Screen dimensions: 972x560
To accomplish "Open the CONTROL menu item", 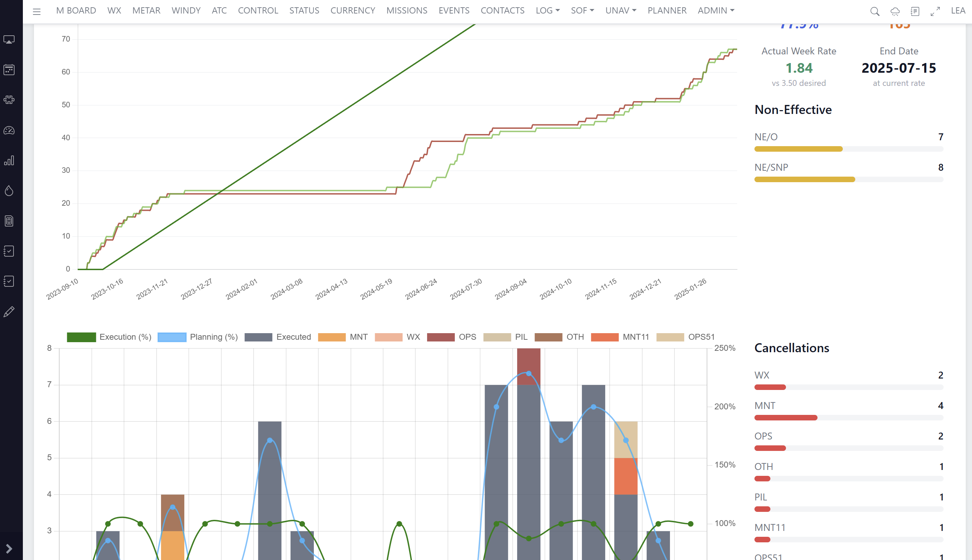I will [258, 10].
